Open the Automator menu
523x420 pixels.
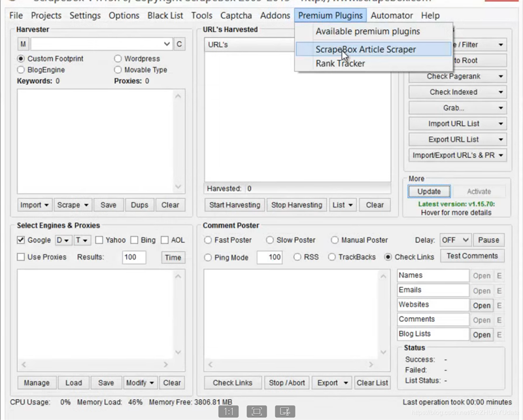click(392, 15)
